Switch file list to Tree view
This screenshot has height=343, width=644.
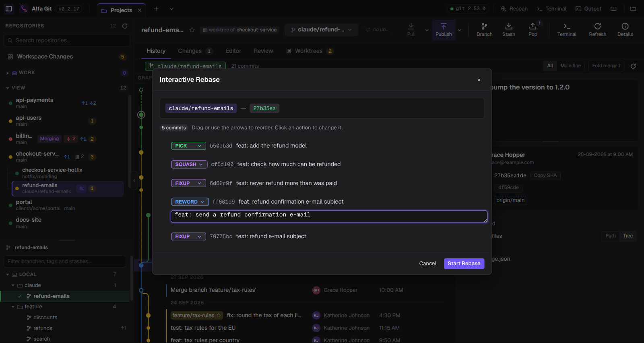click(628, 236)
